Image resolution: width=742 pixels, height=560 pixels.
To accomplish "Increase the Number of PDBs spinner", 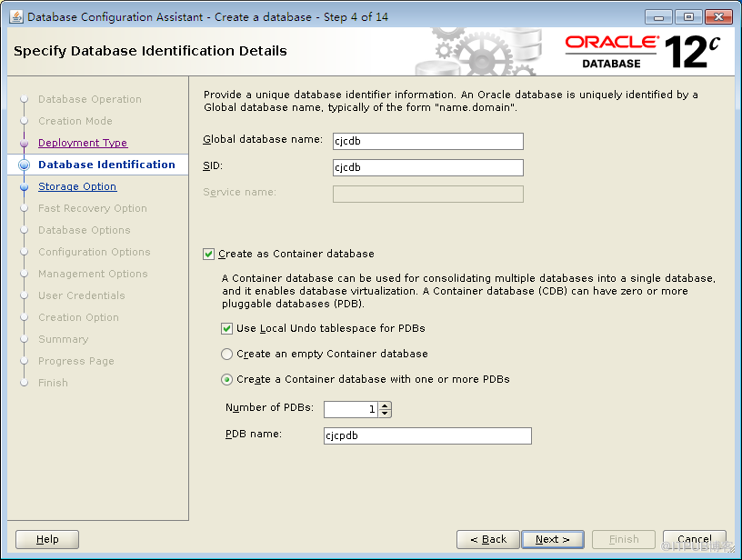I will (x=386, y=405).
